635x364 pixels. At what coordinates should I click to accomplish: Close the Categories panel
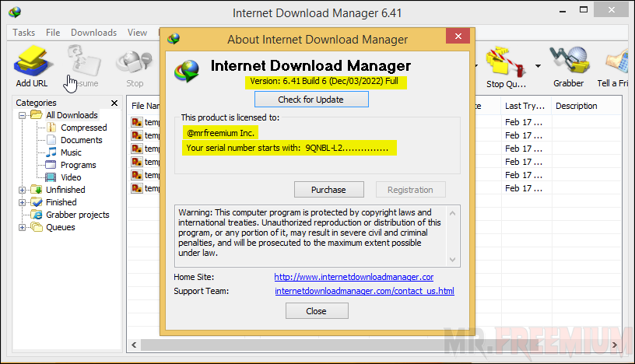[x=114, y=103]
